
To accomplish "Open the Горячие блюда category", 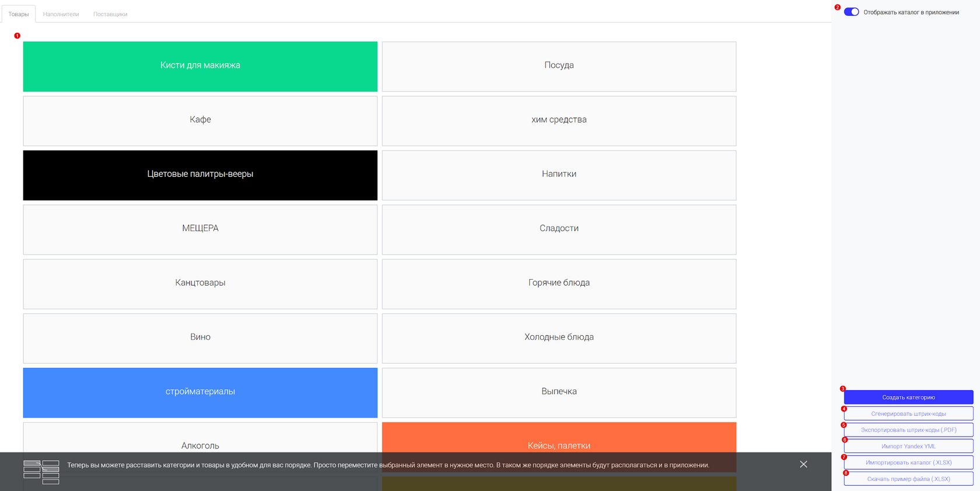I will [x=559, y=284].
